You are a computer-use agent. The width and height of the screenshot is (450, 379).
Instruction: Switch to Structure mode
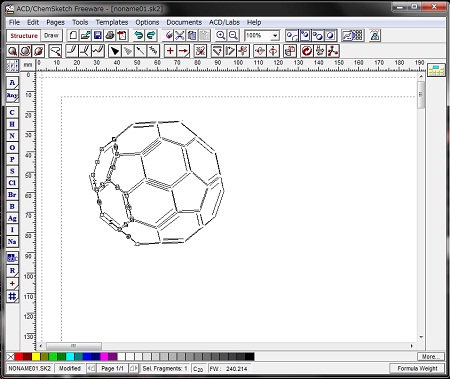tap(24, 35)
